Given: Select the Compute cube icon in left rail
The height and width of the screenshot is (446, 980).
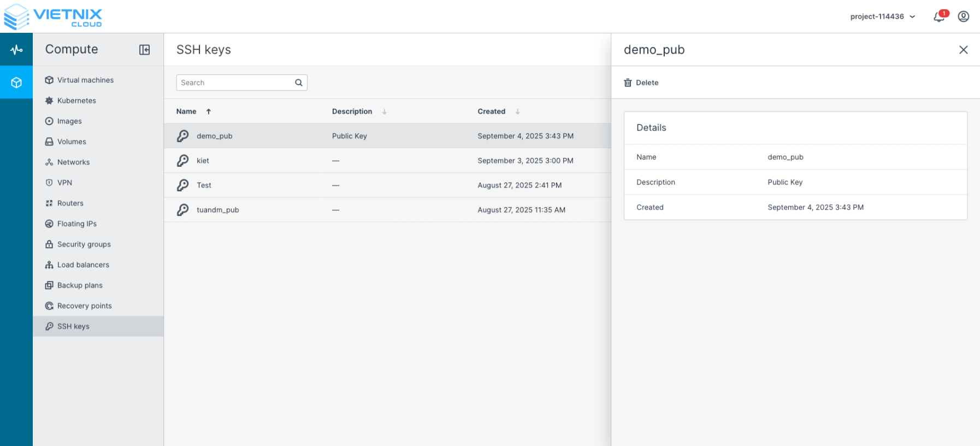Looking at the screenshot, I should point(16,83).
